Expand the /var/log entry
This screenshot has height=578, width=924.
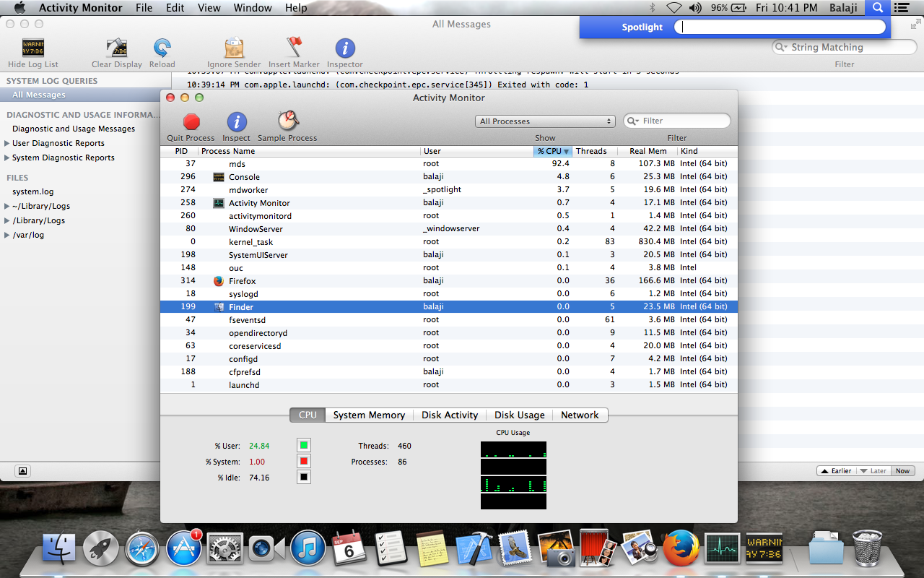pos(7,235)
